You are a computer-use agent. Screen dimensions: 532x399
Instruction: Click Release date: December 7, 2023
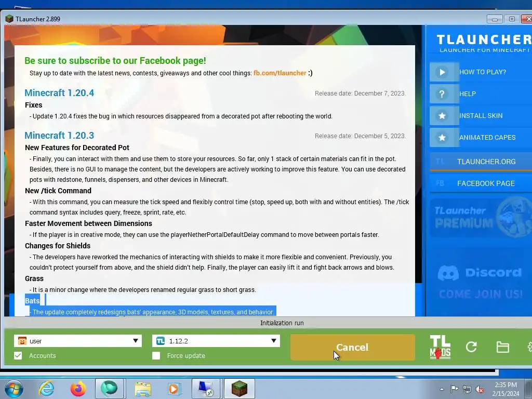(x=361, y=94)
